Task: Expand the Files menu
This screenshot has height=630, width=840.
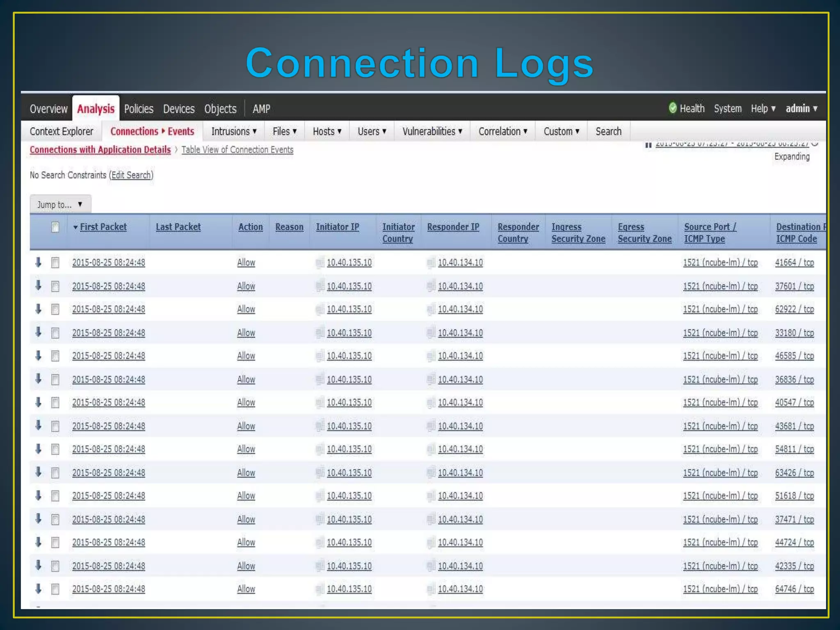Action: (x=285, y=131)
